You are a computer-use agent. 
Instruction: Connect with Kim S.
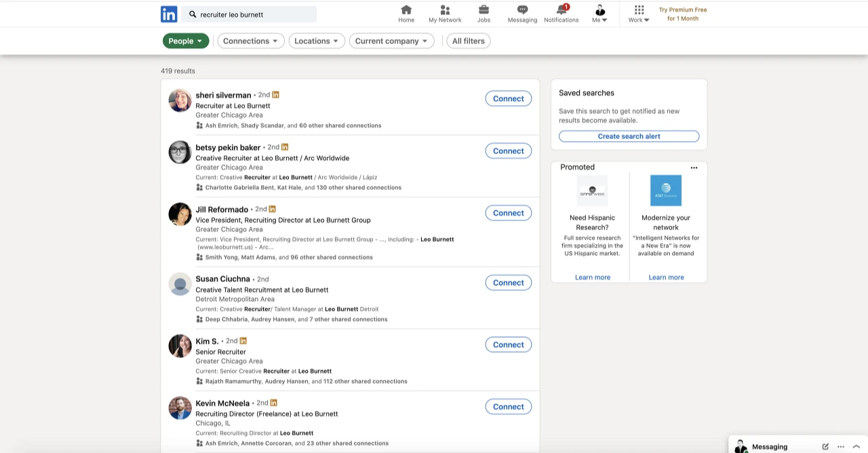pyautogui.click(x=509, y=344)
